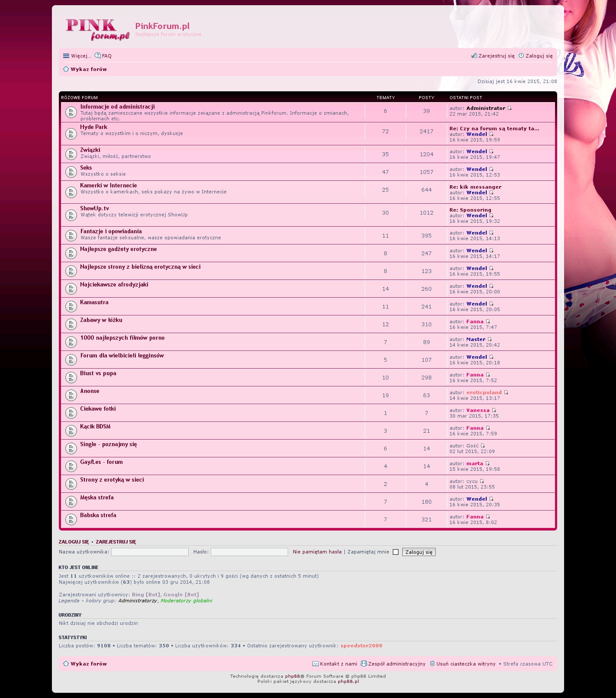Click Nie pamiętam hasła link

[317, 552]
